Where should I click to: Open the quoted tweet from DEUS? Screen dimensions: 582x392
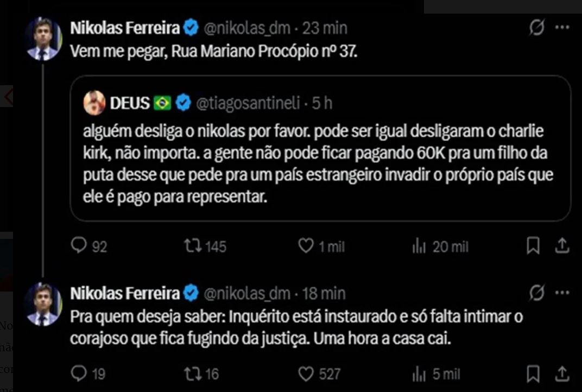pyautogui.click(x=320, y=163)
